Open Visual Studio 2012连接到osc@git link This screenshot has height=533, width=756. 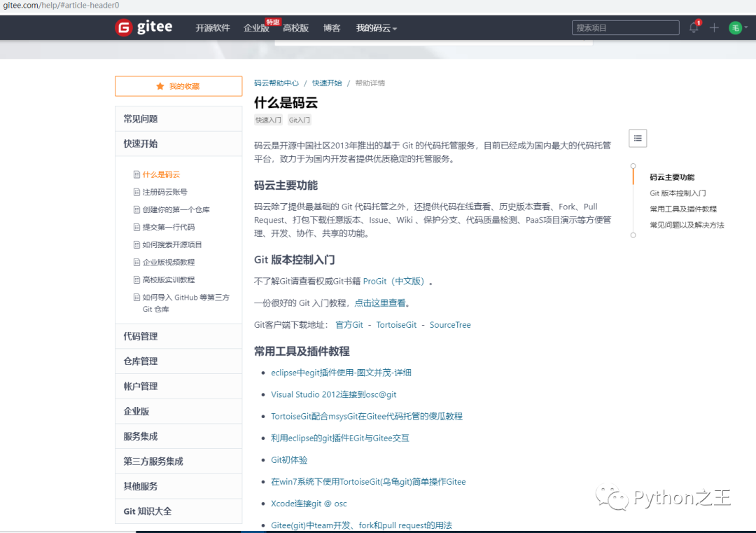pyautogui.click(x=334, y=394)
